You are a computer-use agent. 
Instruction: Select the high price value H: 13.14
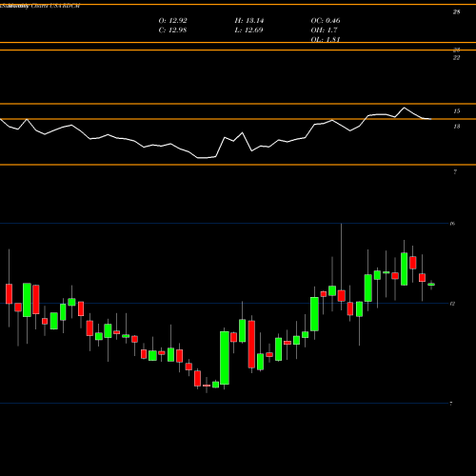249,21
